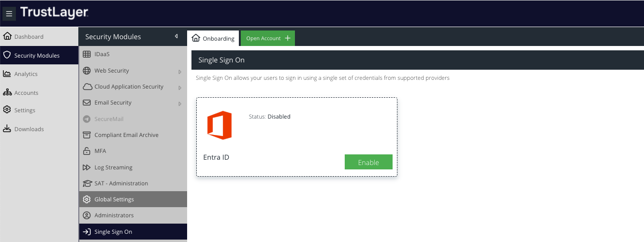Click the Compliant Email Archive box icon
Screen dimensions: 644x242
click(x=87, y=135)
